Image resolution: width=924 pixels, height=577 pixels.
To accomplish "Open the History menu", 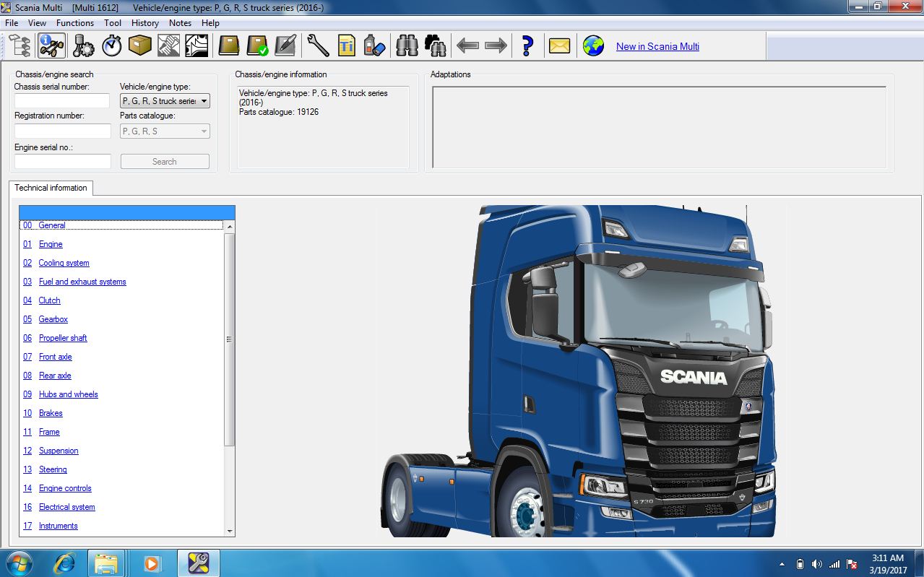I will tap(145, 23).
